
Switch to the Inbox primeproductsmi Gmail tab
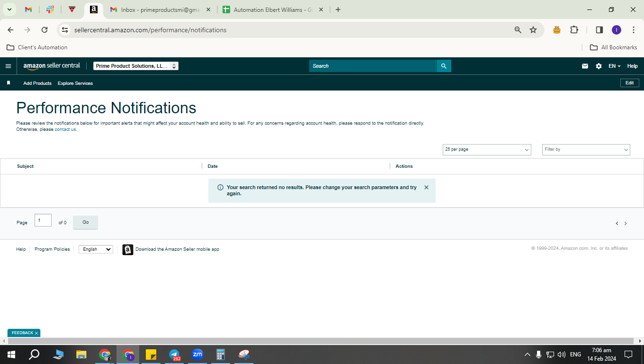160,9
